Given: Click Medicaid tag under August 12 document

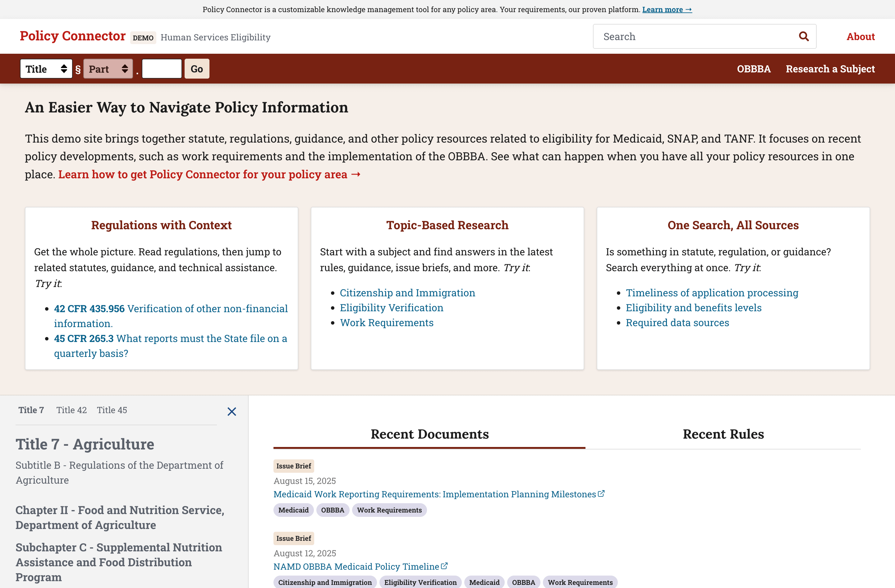Looking at the screenshot, I should point(484,582).
